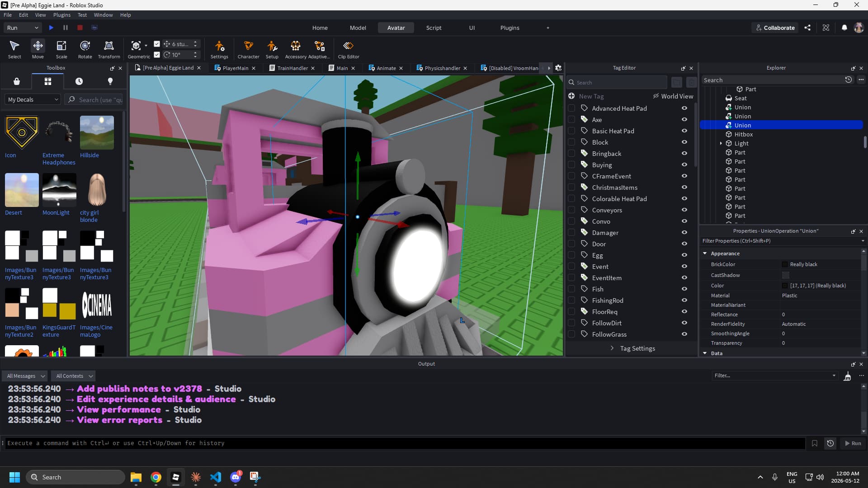Stop the simulation with red Stop button
Screen dimensions: 868x488
pos(80,28)
